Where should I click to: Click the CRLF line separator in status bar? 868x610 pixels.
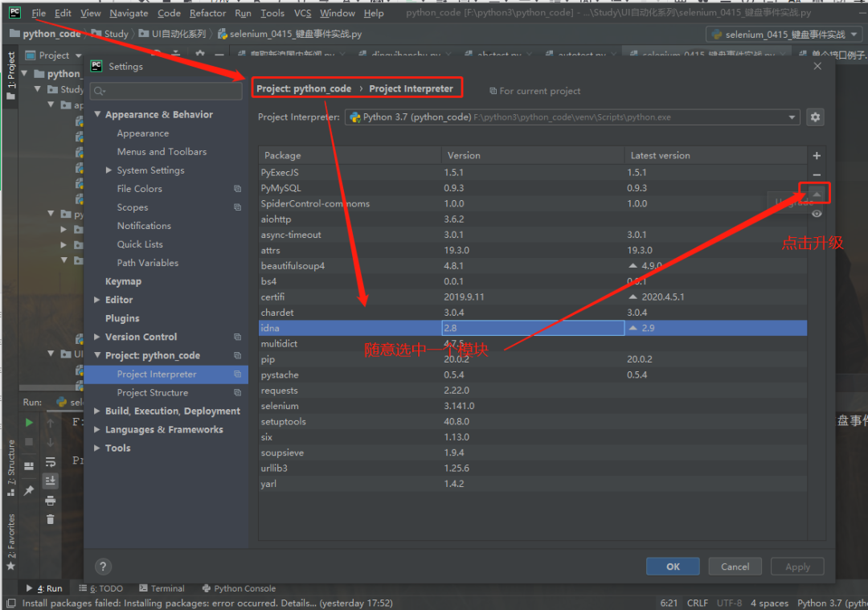tap(697, 603)
